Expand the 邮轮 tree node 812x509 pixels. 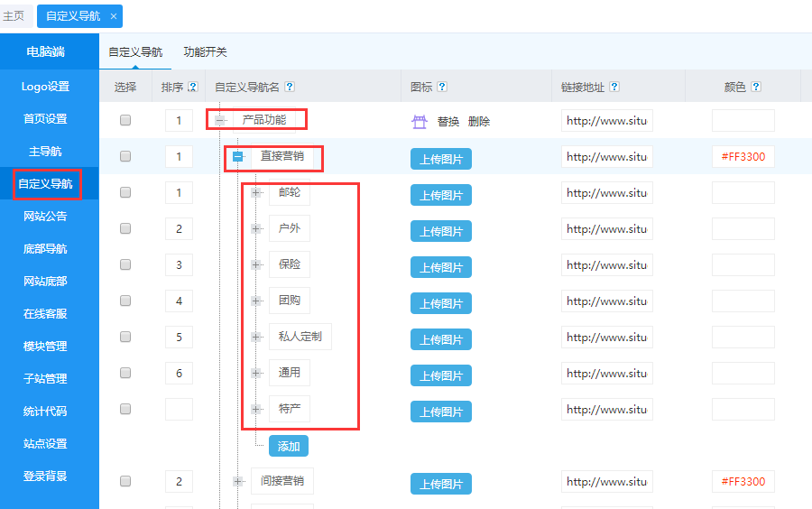click(256, 192)
